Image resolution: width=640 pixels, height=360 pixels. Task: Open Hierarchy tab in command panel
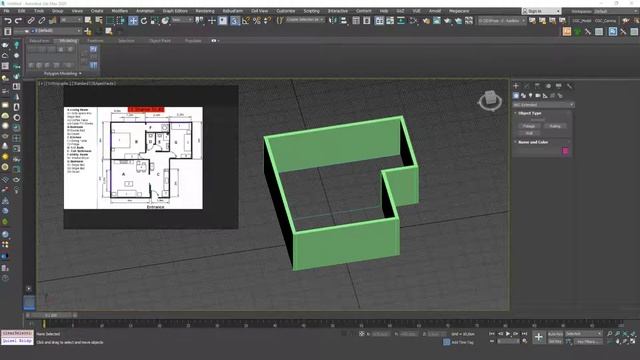537,86
